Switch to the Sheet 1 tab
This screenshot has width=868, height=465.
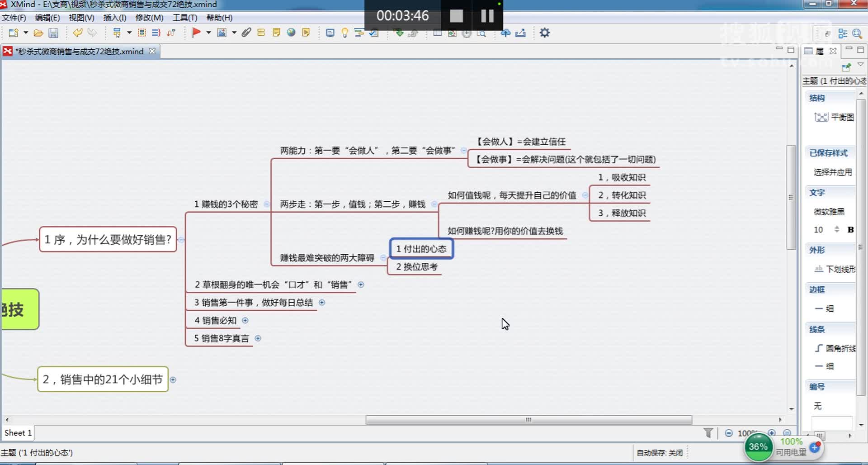coord(18,433)
